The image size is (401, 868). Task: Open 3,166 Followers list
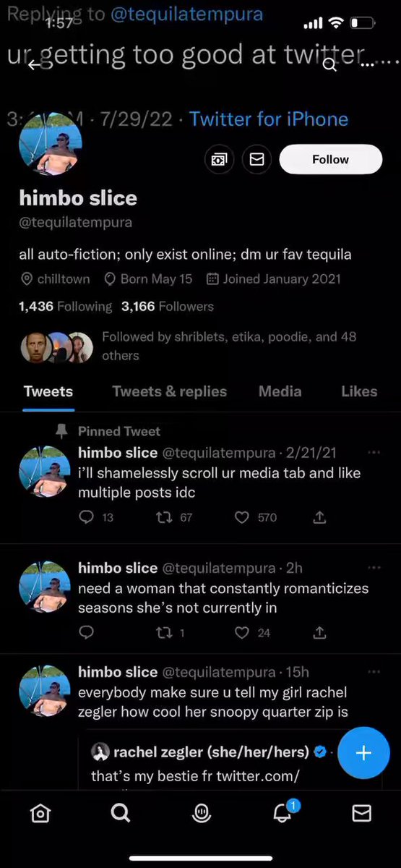coord(168,307)
